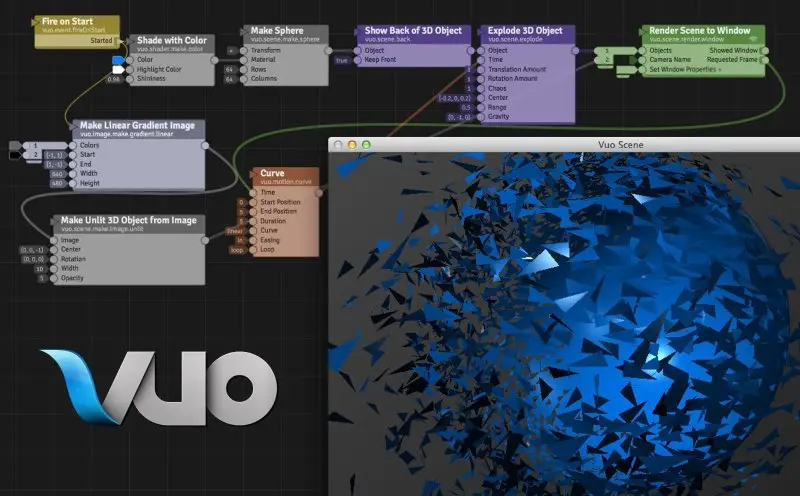Click the output port of the Curve node
The height and width of the screenshot is (496, 800).
[319, 192]
